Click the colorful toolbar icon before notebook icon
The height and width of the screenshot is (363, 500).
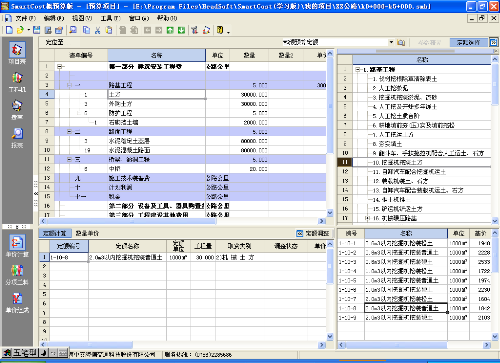point(207,30)
